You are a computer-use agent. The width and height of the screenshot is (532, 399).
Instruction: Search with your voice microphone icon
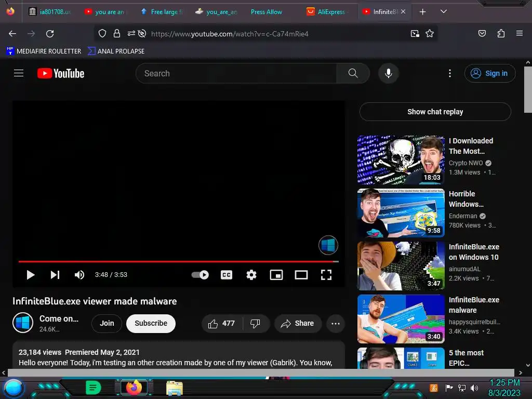[389, 73]
